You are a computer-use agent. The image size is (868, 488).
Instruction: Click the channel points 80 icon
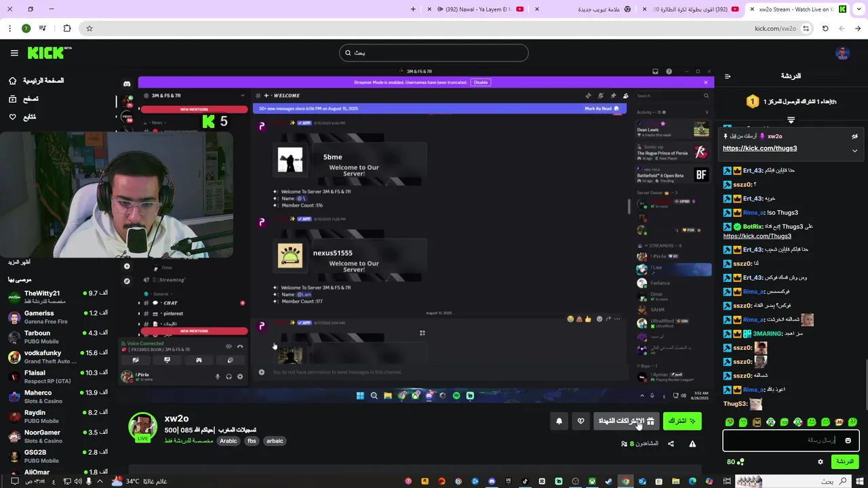736,462
